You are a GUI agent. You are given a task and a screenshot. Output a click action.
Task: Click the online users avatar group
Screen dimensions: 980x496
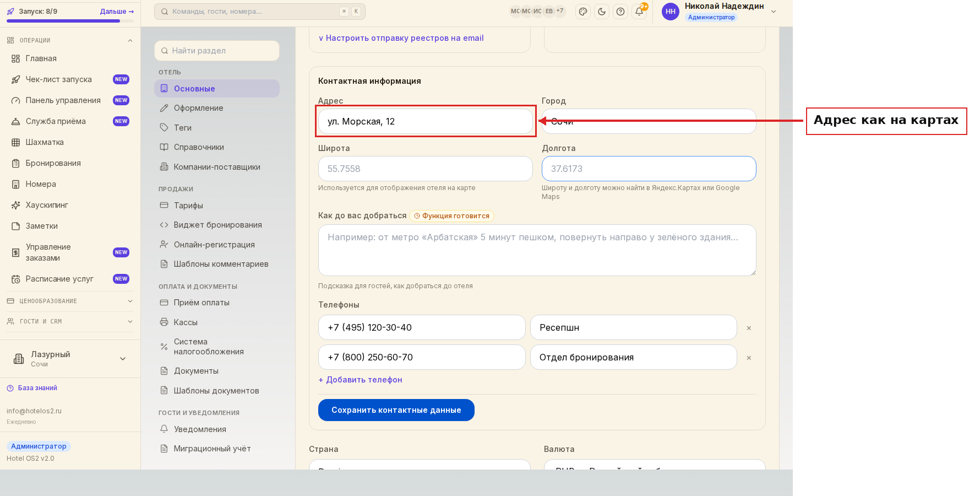[x=538, y=11]
